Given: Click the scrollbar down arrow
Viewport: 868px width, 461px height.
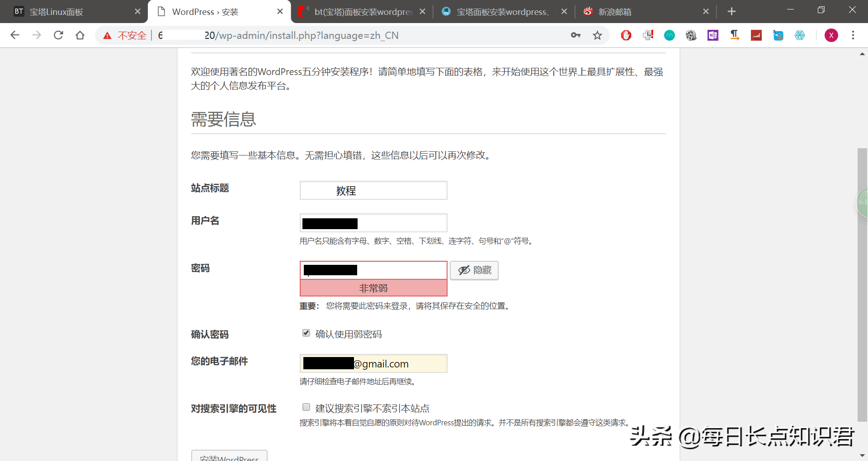Looking at the screenshot, I should pyautogui.click(x=862, y=455).
